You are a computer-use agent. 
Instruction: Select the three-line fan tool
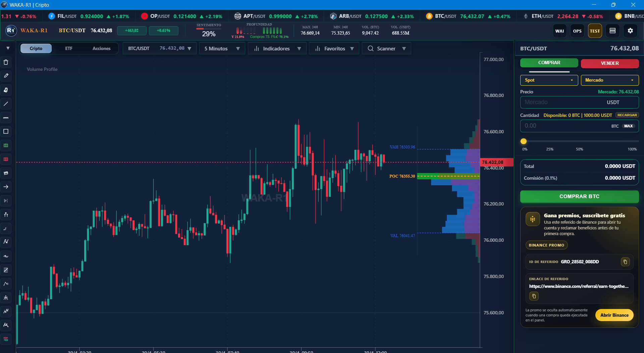click(6, 298)
